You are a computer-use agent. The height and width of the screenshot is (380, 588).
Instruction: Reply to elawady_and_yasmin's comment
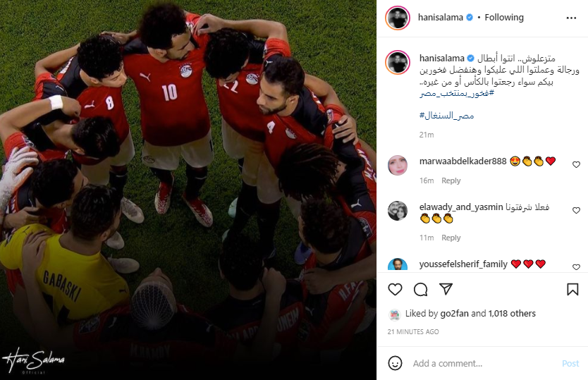(451, 238)
